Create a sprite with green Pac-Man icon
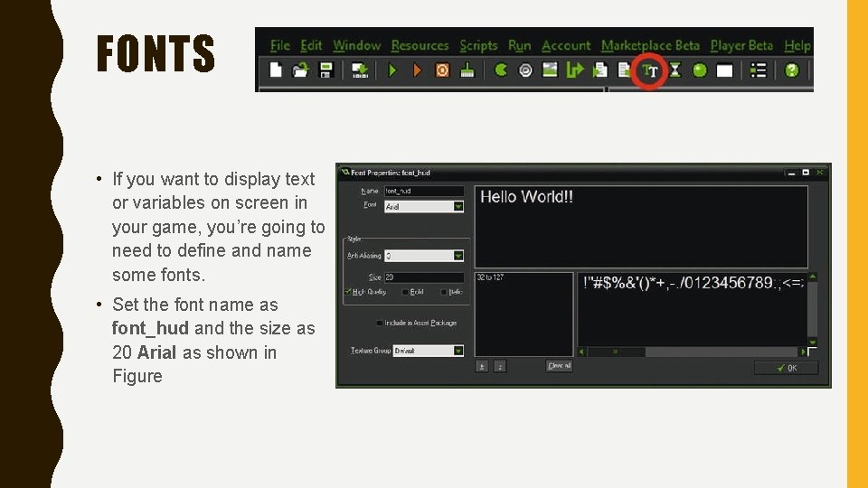 tap(500, 70)
